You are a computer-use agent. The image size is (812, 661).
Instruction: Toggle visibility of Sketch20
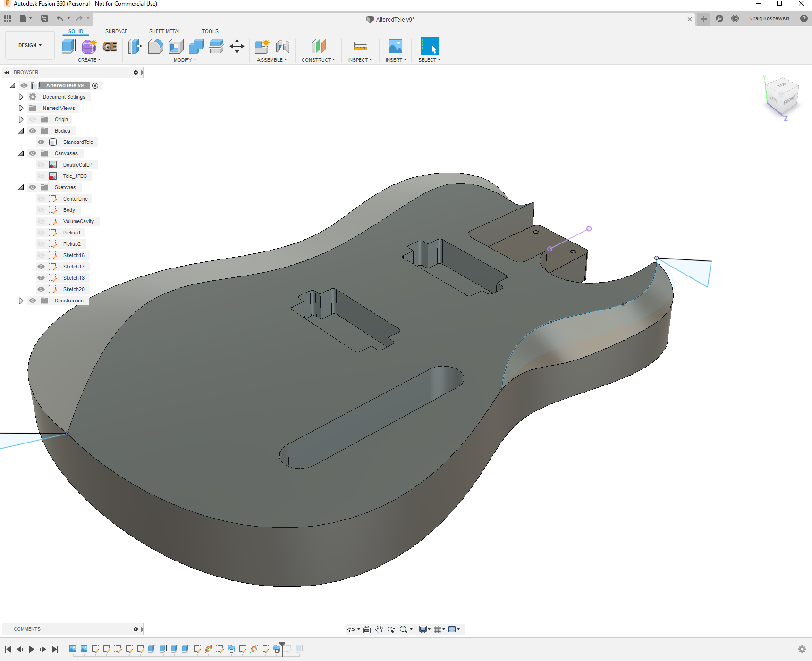[x=41, y=289]
